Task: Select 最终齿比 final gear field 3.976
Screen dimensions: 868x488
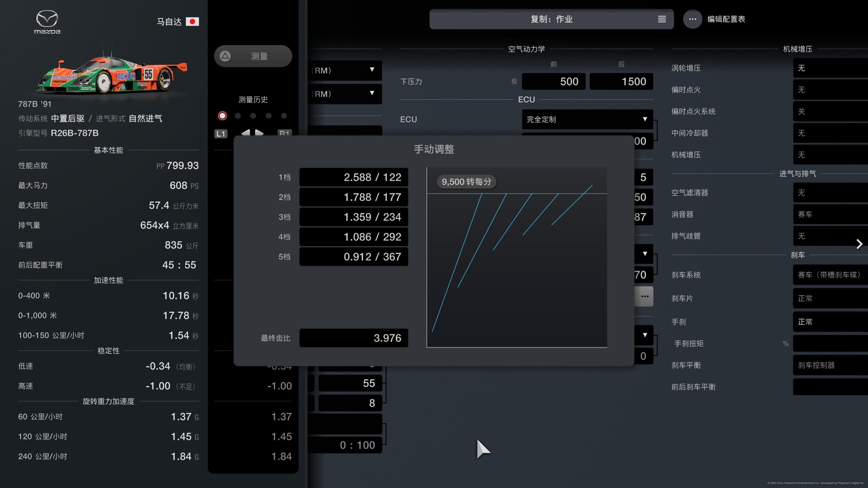Action: [x=354, y=338]
